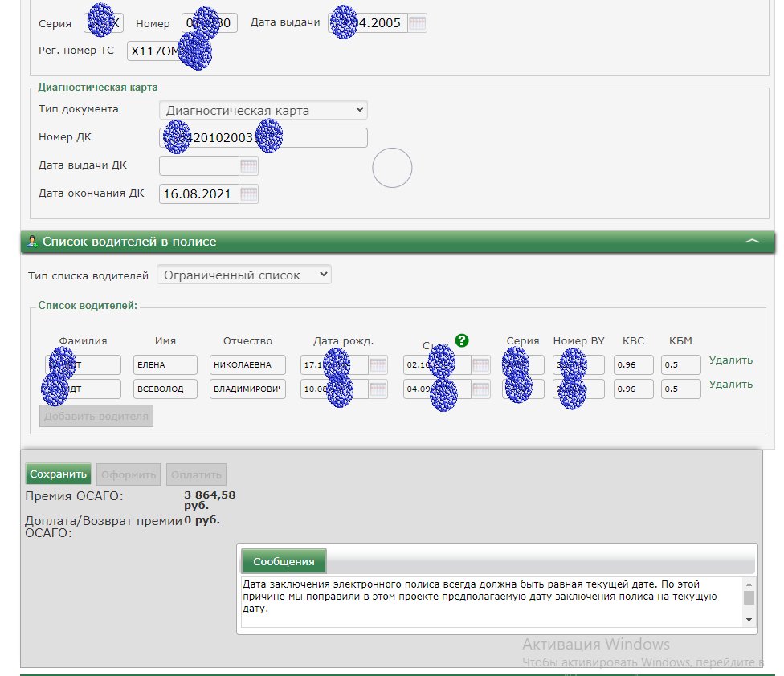Open birth date calendar for driver Всеволод
784x676 pixels.
(x=378, y=389)
